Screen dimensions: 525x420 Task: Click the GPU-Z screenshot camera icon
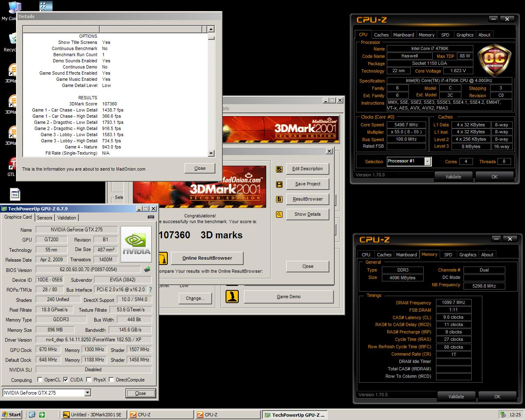point(151,217)
